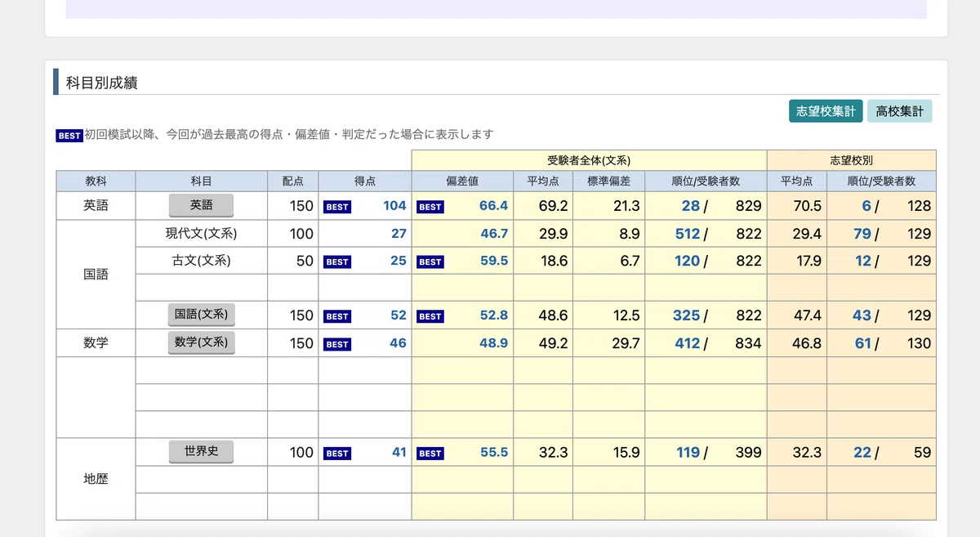Viewport: 980px width, 537px height.
Task: Click BEST badge beside the 59.5 deviation
Action: click(430, 262)
